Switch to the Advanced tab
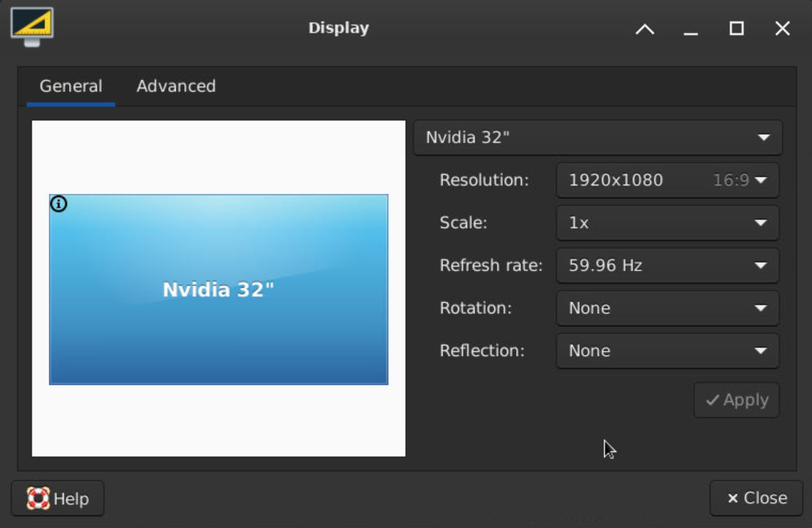Screen dimensions: 812x528 [x=176, y=86]
